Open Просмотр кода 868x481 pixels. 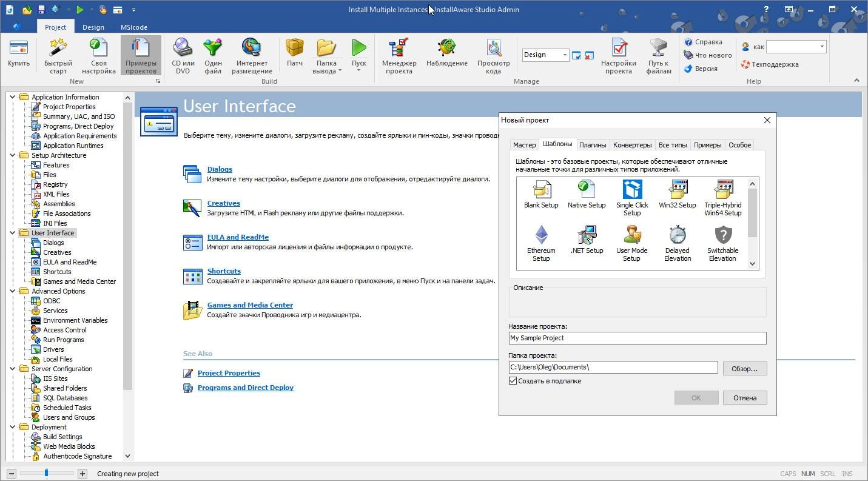493,56
